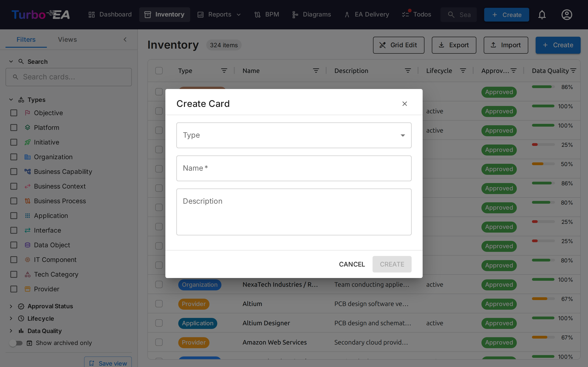
Task: Expand the Approval Status filter section
Action: click(11, 306)
